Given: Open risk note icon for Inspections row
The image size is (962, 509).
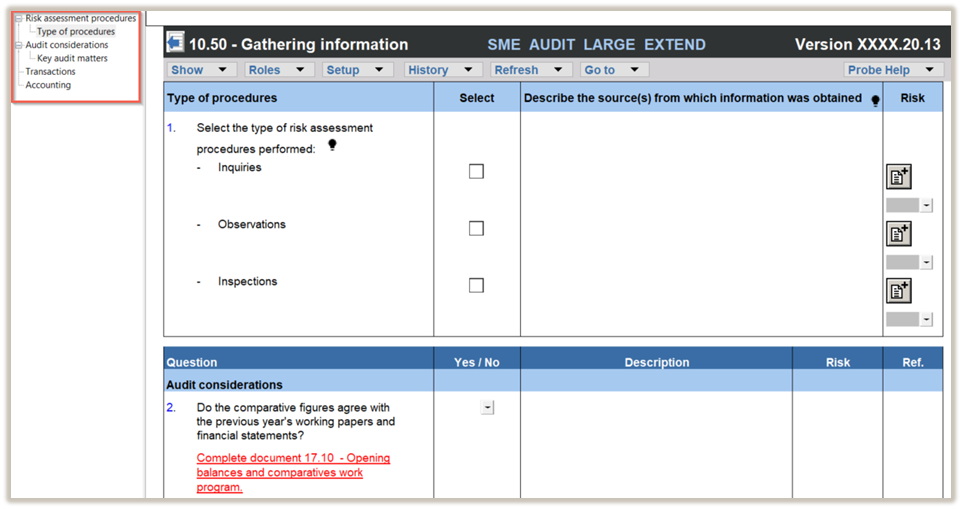Looking at the screenshot, I should 898,291.
